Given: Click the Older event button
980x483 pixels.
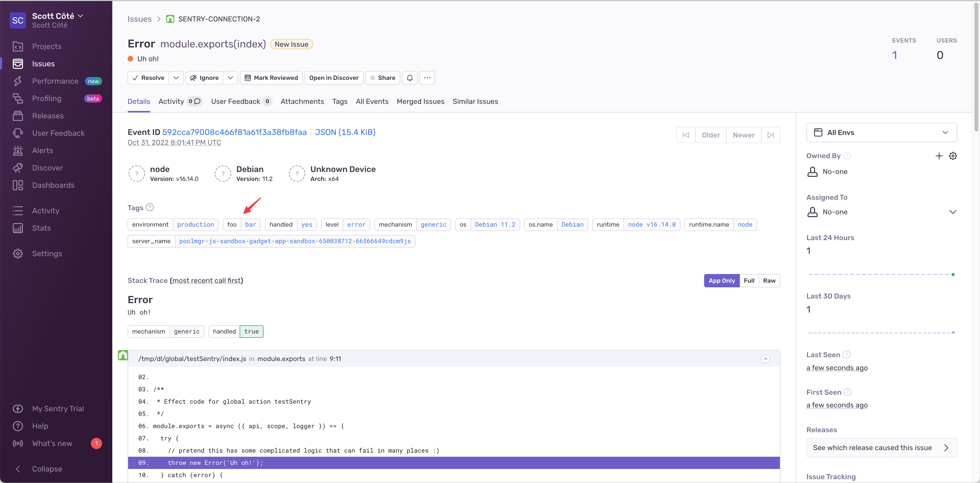Looking at the screenshot, I should click(711, 135).
